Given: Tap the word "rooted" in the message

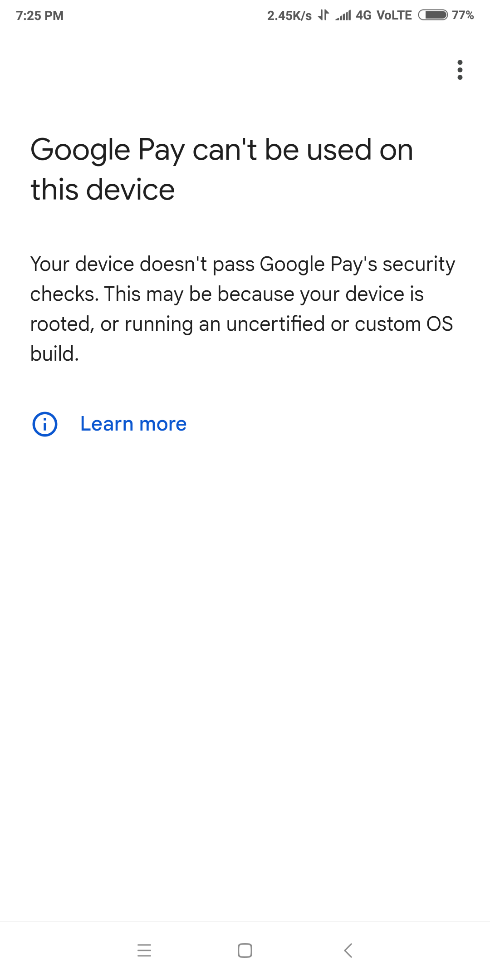Looking at the screenshot, I should [62, 324].
